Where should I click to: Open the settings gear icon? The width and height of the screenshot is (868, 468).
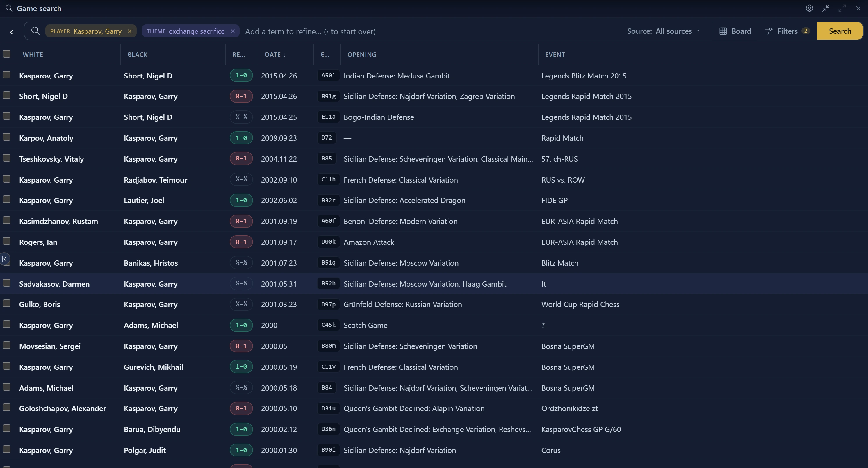(x=809, y=8)
